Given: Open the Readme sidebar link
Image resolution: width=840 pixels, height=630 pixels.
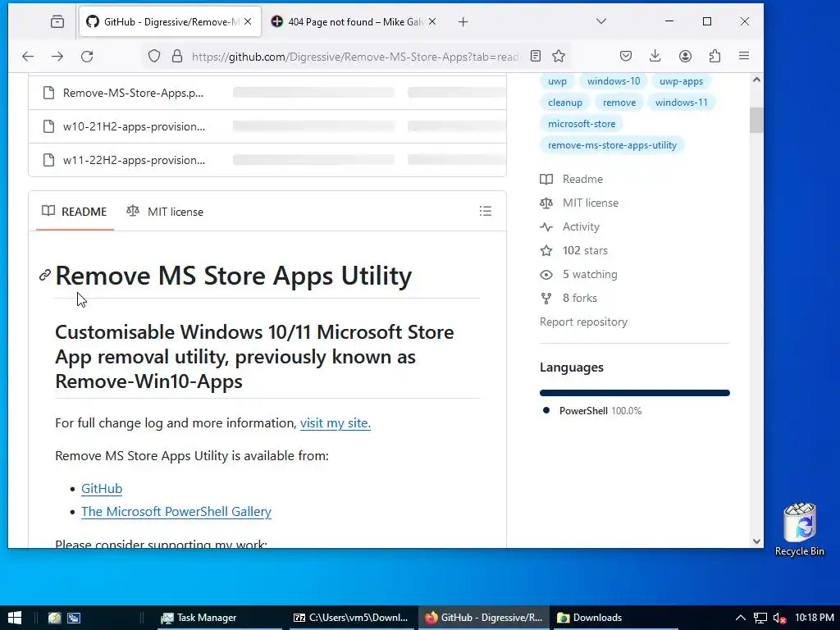Looking at the screenshot, I should tap(571, 179).
